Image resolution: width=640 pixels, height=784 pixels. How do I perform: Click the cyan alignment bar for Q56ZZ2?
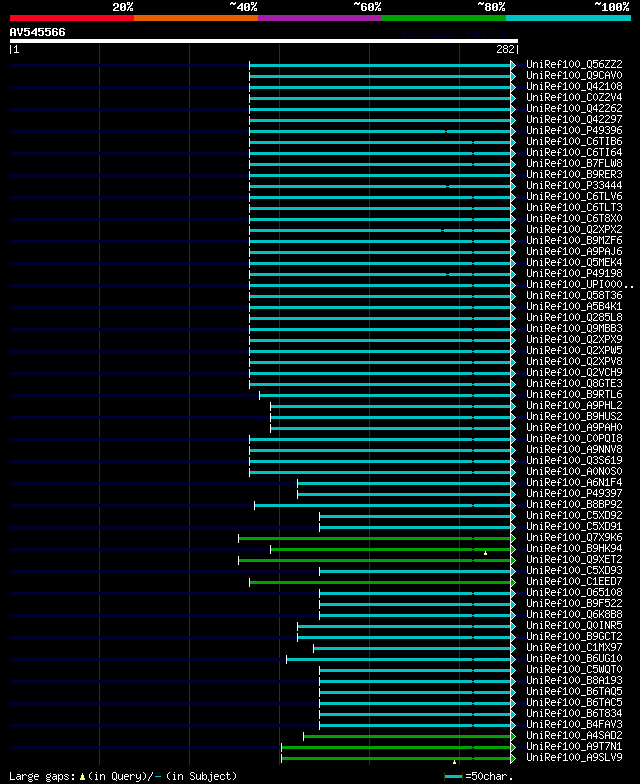(380, 66)
